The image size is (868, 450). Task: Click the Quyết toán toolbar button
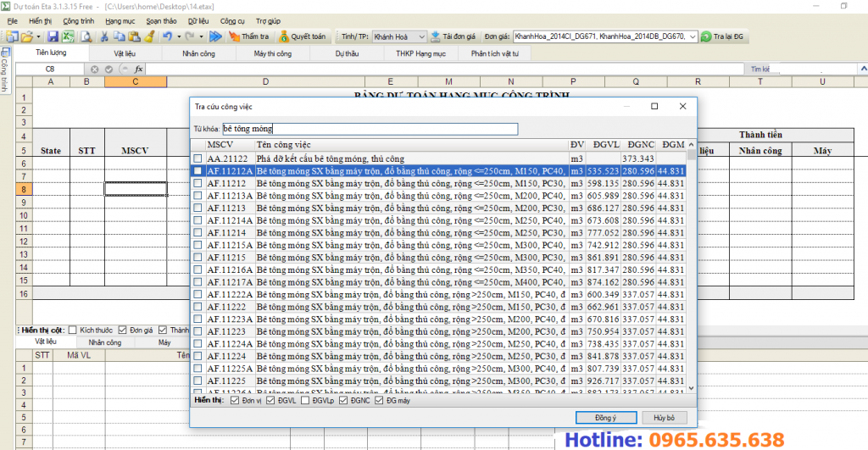tap(302, 36)
